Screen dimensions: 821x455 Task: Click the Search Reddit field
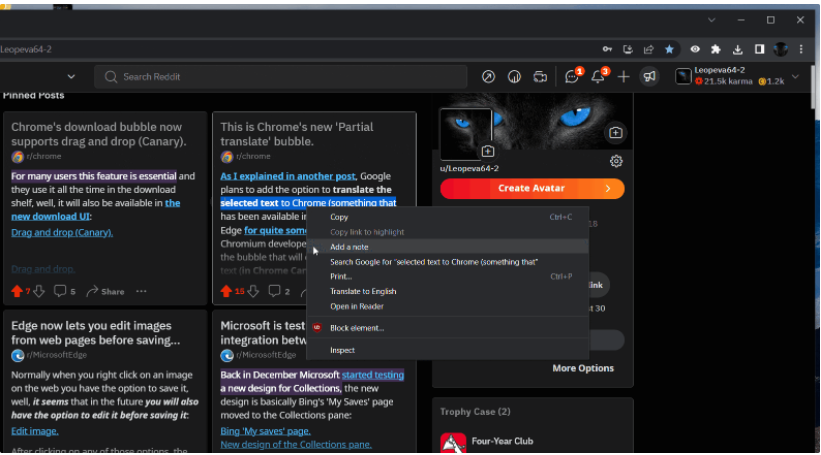(x=281, y=77)
